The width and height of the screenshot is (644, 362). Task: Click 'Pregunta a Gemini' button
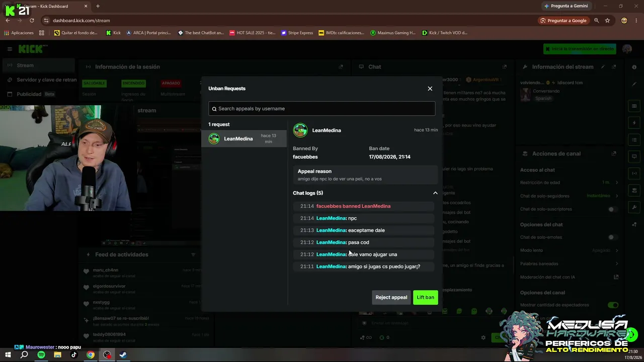coord(566,6)
